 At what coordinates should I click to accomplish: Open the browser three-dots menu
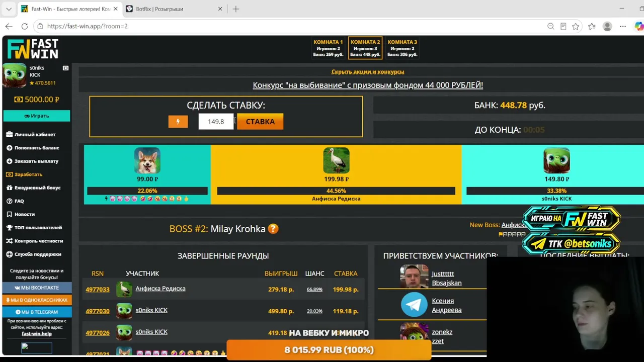pyautogui.click(x=623, y=26)
